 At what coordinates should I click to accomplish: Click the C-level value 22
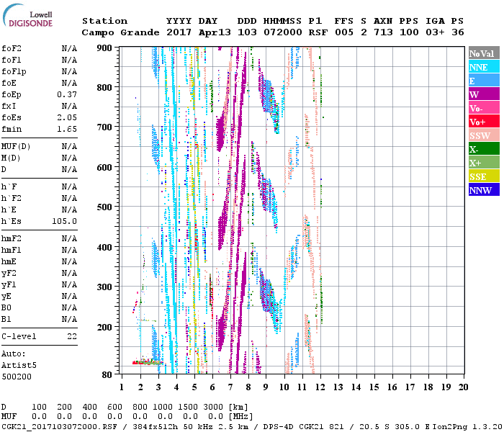pyautogui.click(x=72, y=336)
